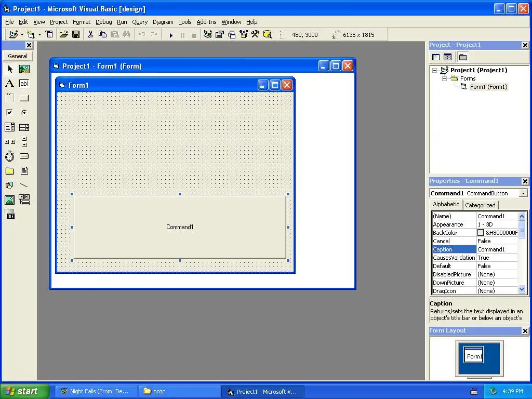
Task: Select the Pointer tool in the toolbox
Action: coord(10,69)
